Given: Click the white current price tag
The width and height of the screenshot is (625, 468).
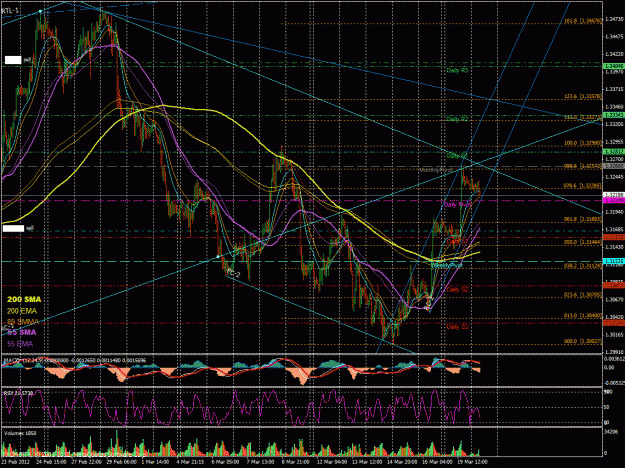Looking at the screenshot, I should click(x=614, y=195).
